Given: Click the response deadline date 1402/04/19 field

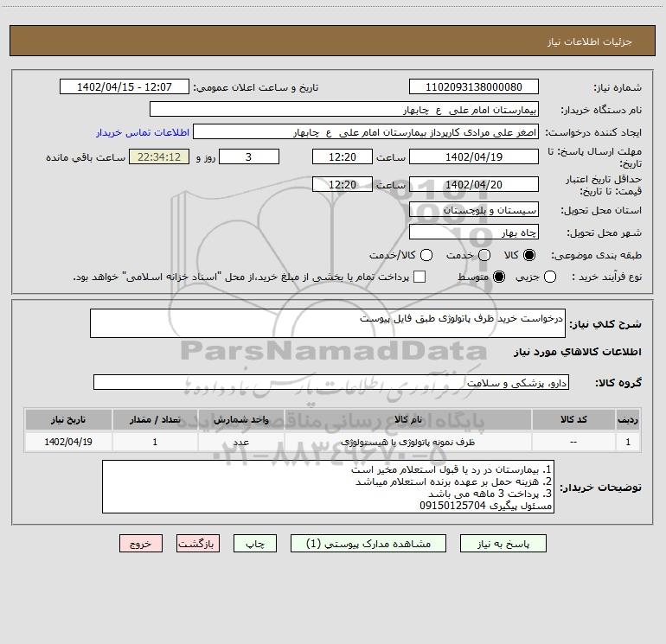Looking at the screenshot, I should [x=474, y=156].
